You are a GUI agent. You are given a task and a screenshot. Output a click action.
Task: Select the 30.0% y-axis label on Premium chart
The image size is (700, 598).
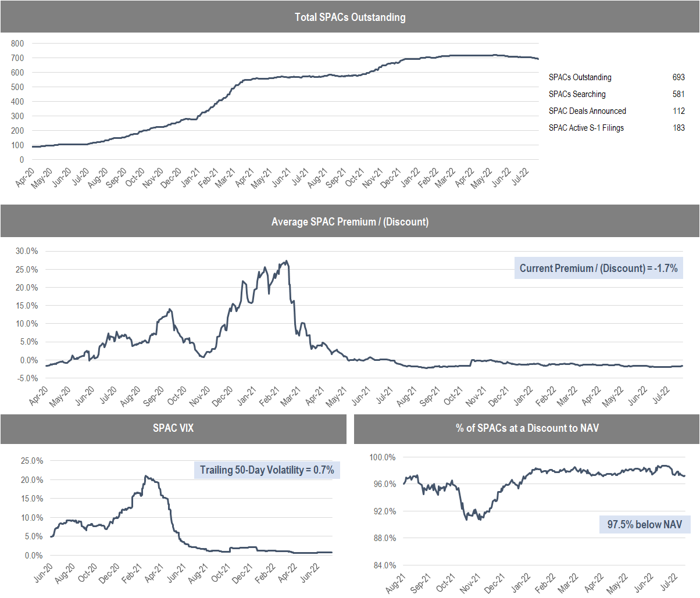point(27,252)
